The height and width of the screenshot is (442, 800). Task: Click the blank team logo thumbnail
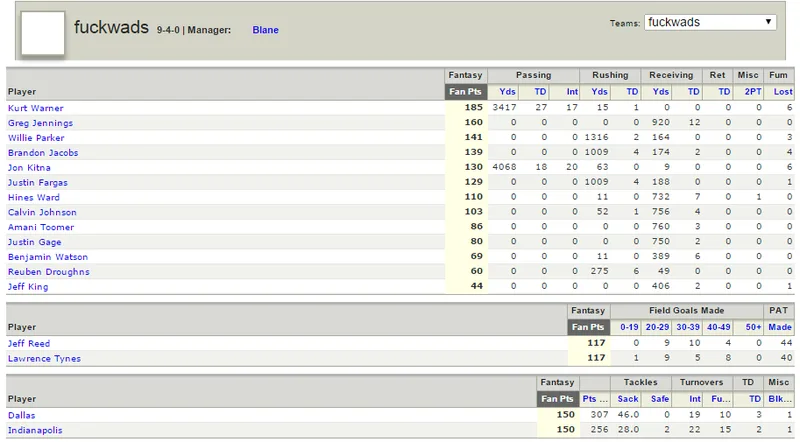pyautogui.click(x=43, y=33)
